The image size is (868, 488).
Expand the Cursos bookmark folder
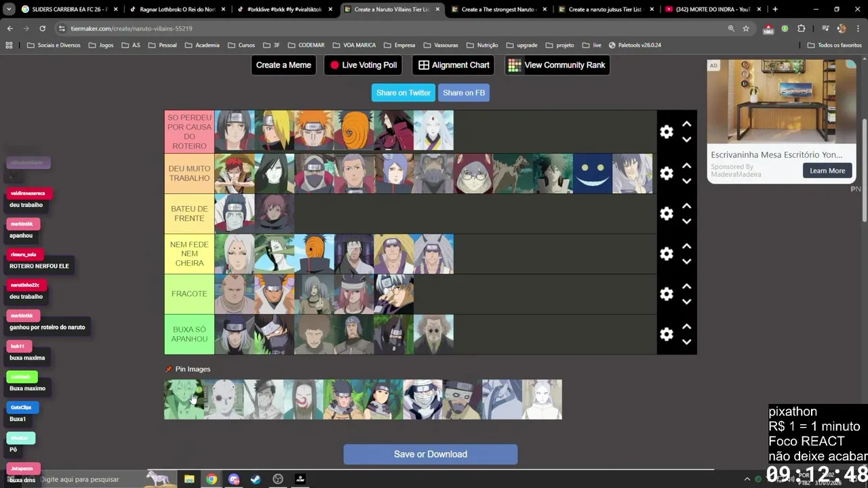[241, 45]
